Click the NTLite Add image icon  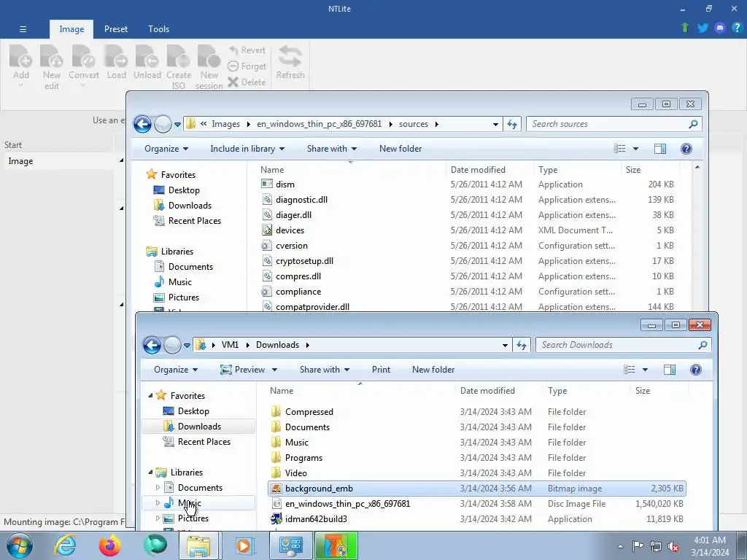(x=20, y=56)
